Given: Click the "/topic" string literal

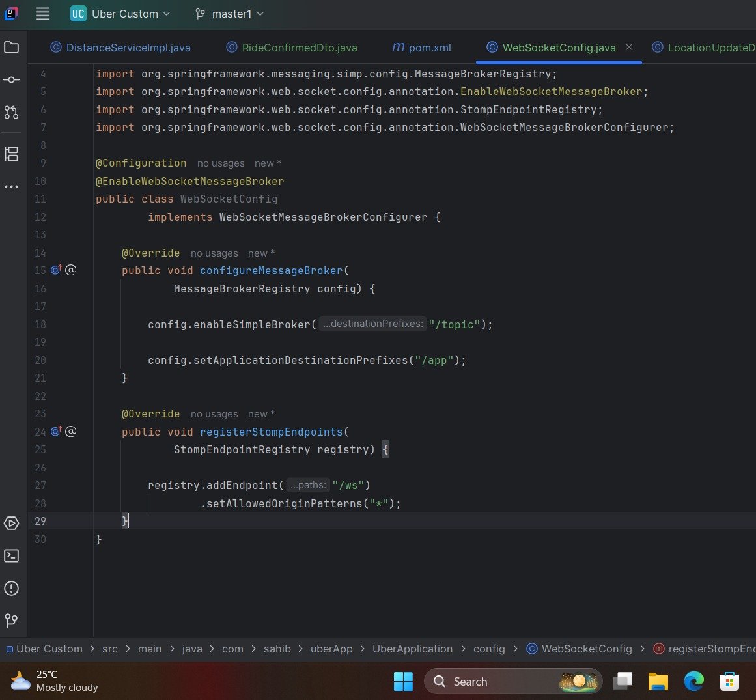Looking at the screenshot, I should 454,324.
